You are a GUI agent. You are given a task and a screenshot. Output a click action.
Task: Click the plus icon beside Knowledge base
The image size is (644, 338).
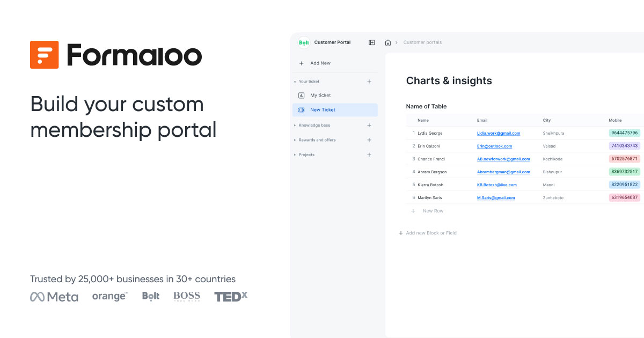point(369,125)
